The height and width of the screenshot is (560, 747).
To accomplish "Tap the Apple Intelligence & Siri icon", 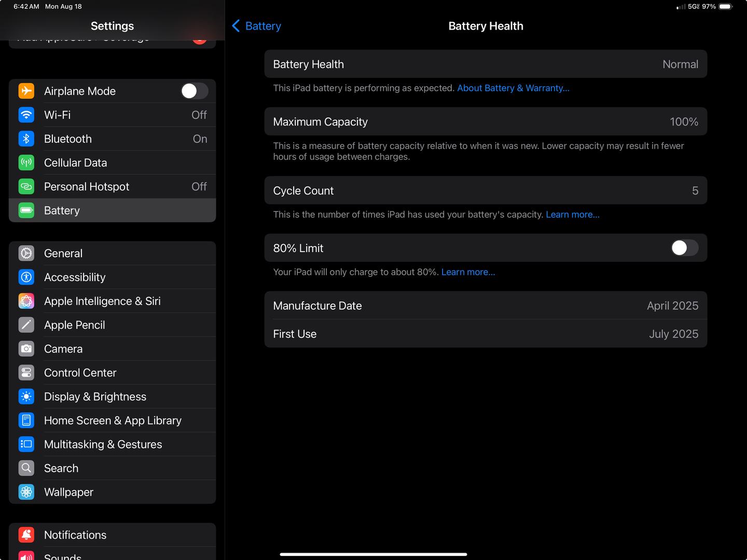I will [x=26, y=301].
